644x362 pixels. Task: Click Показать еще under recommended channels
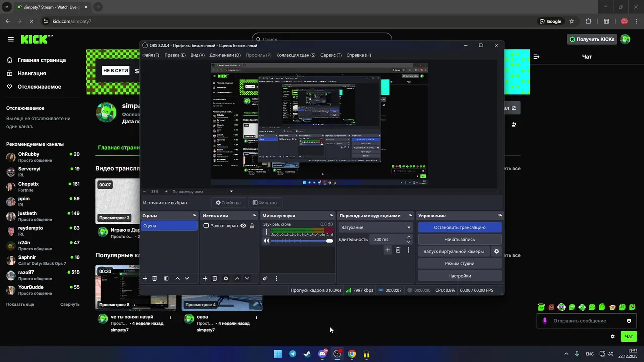[x=20, y=304]
